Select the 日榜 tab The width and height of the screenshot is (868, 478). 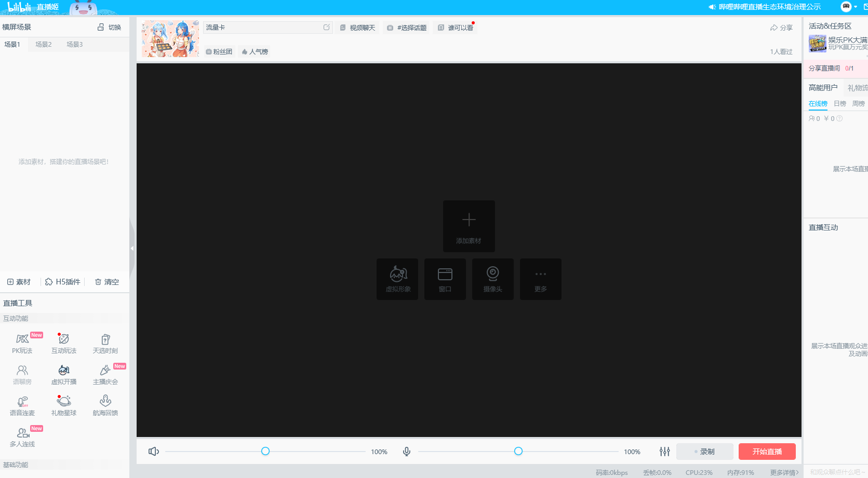click(x=840, y=104)
